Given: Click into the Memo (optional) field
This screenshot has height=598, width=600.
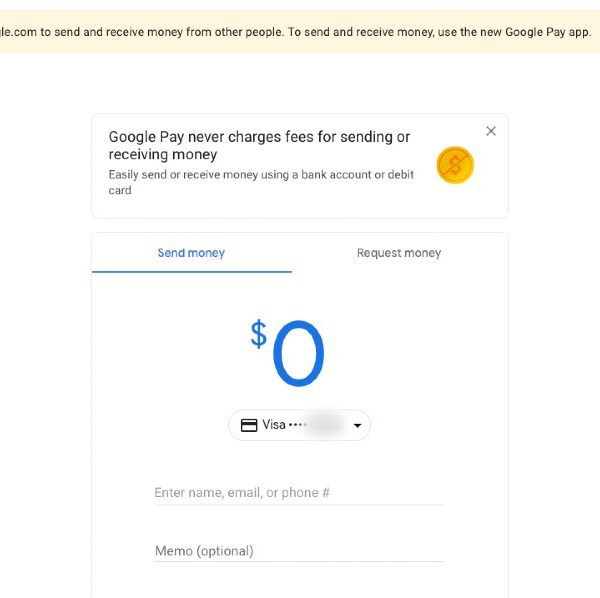Looking at the screenshot, I should coord(299,551).
